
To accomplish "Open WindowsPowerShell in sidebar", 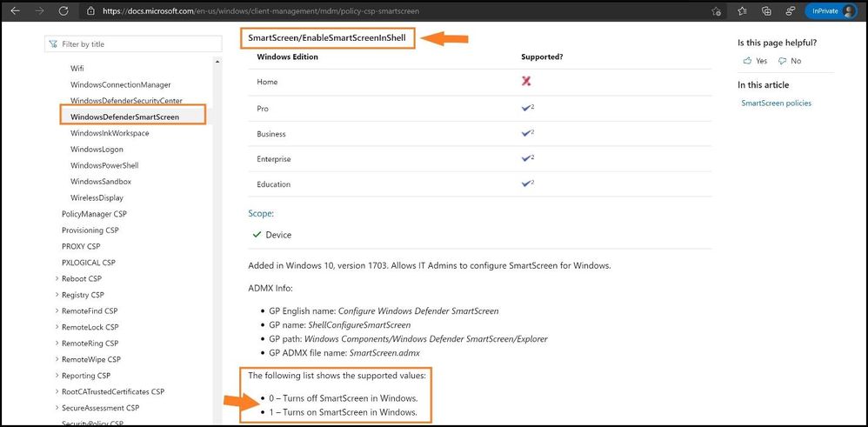I will [x=104, y=165].
